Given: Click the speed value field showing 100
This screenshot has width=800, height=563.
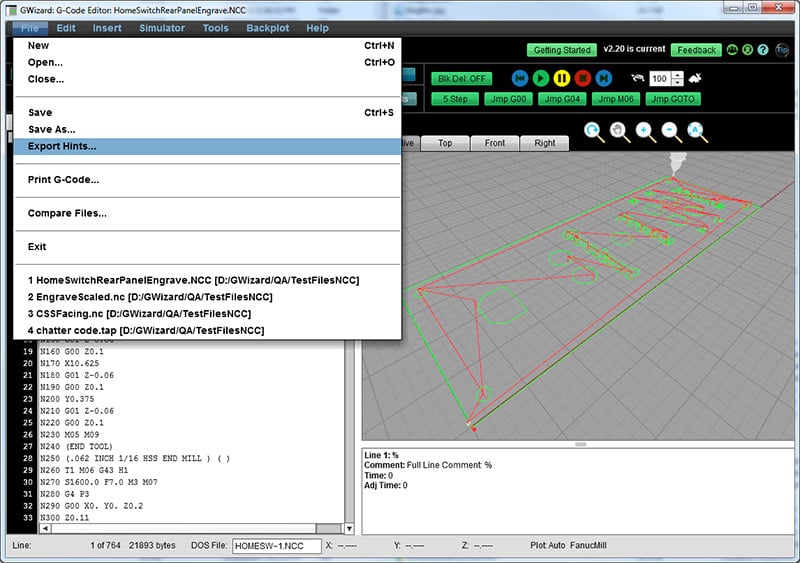Looking at the screenshot, I should coord(660,79).
